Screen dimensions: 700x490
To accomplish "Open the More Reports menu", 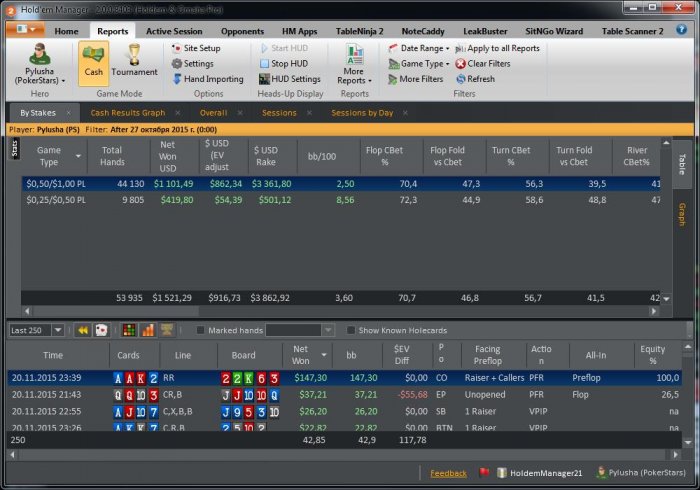I will [354, 64].
